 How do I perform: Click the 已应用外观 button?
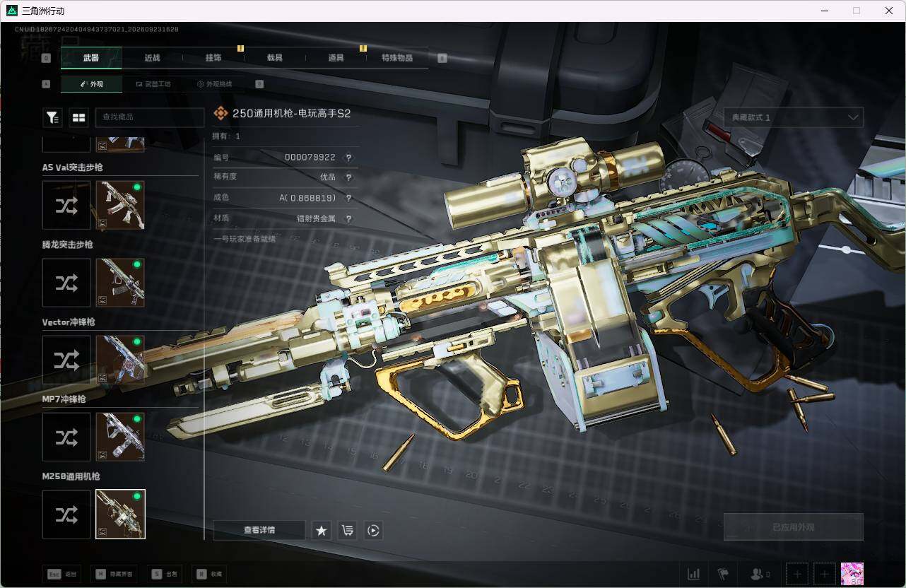794,527
